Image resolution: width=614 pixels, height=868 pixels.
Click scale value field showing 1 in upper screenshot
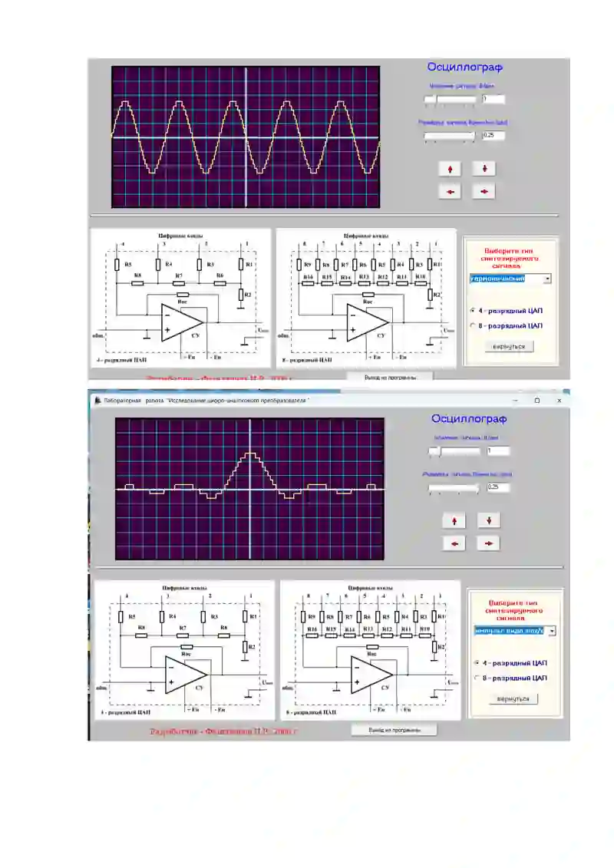494,99
